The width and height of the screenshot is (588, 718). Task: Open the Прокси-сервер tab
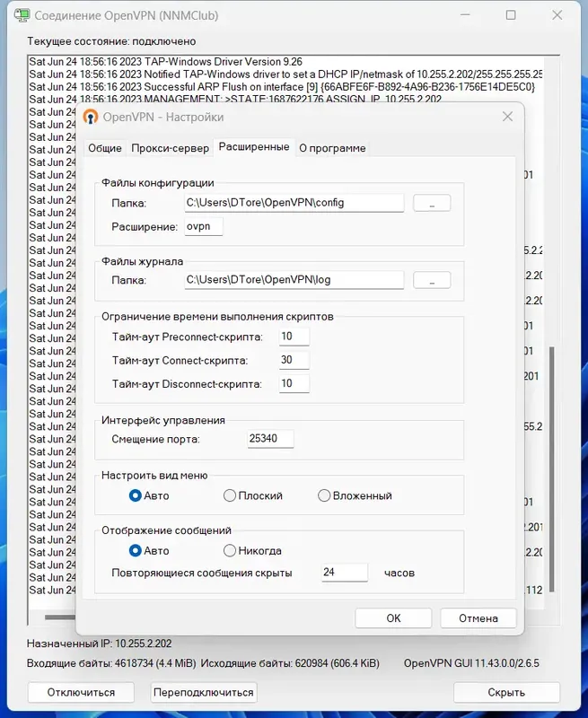pyautogui.click(x=170, y=148)
